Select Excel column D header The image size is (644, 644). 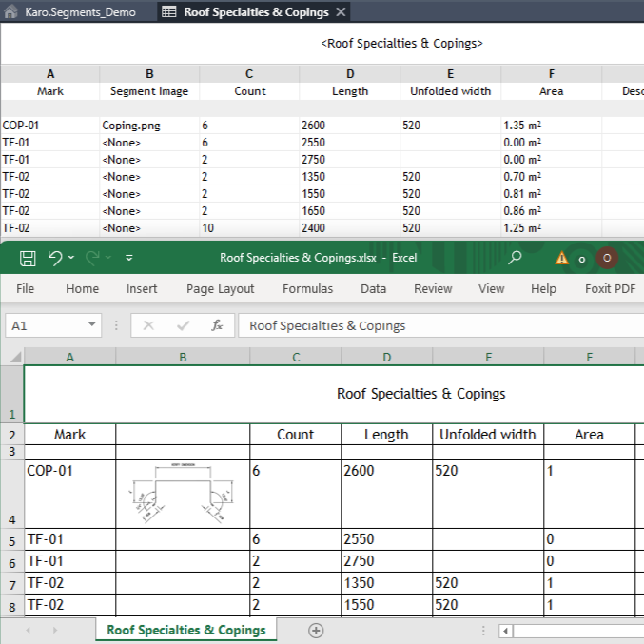386,357
